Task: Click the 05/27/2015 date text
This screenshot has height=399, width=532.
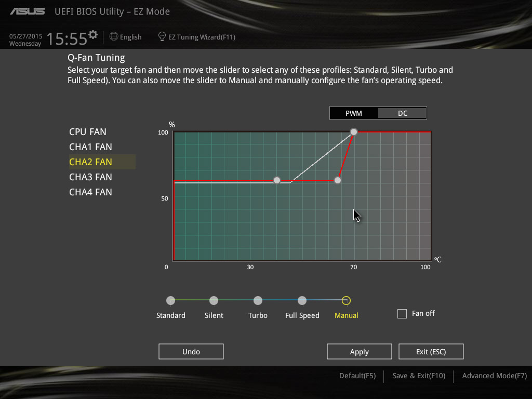Action: tap(26, 36)
